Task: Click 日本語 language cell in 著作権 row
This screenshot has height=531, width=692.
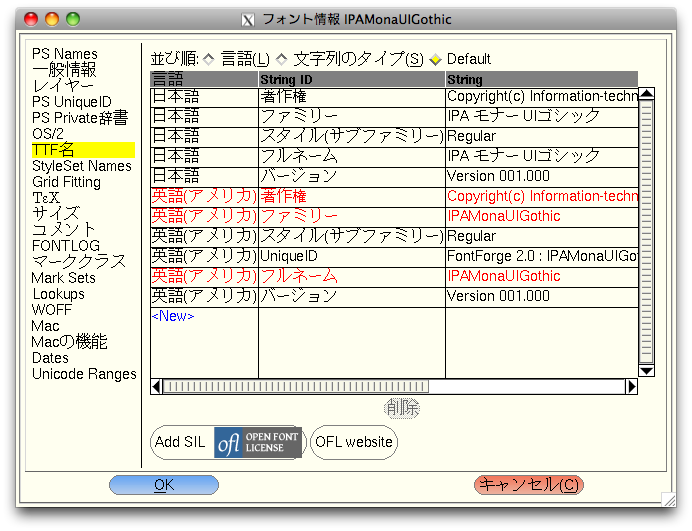Action: (x=204, y=98)
